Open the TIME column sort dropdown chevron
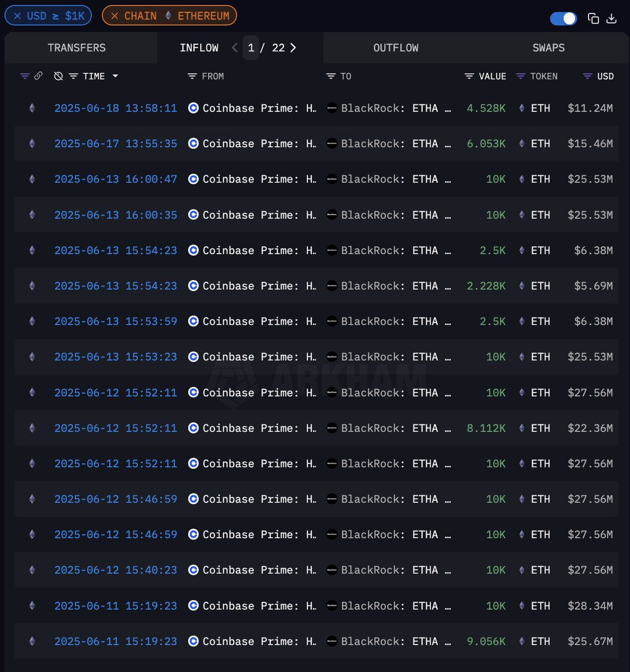The width and height of the screenshot is (630, 672). coord(116,76)
